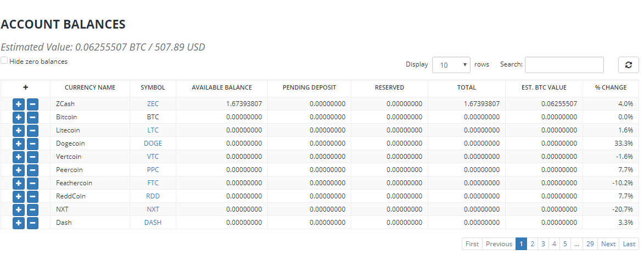Click the minus withdraw button for ReddCoin

pyautogui.click(x=32, y=196)
